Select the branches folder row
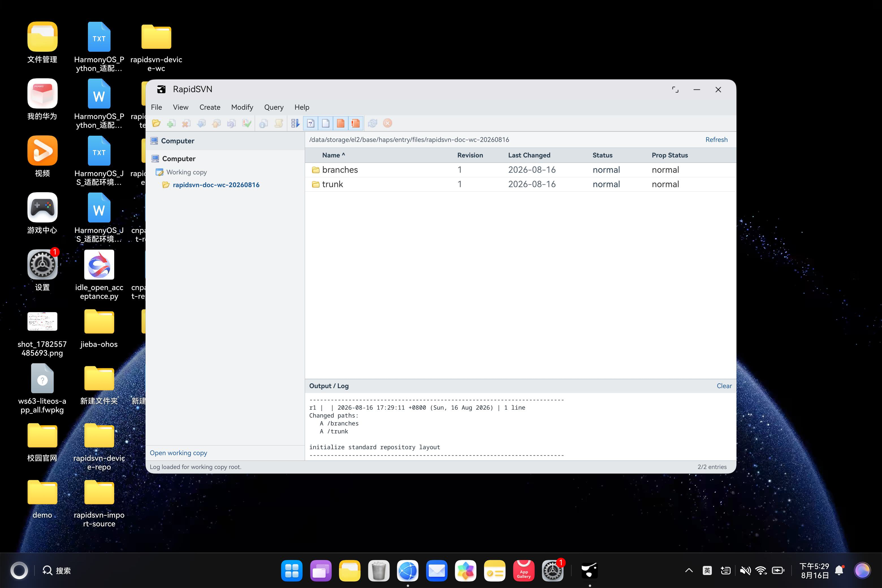 pos(520,170)
